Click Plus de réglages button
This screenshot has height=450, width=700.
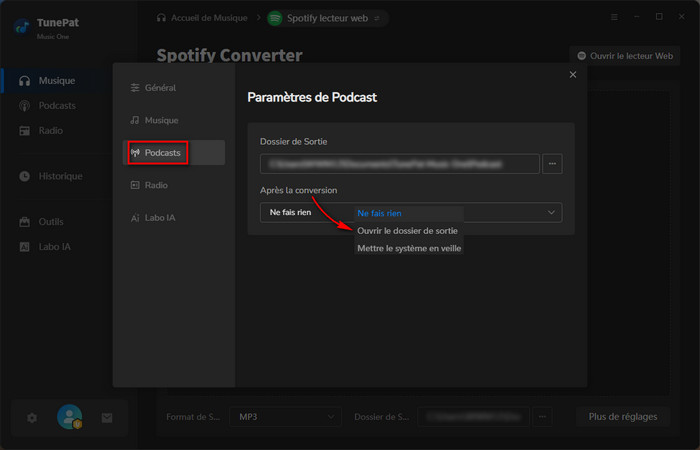coord(623,417)
